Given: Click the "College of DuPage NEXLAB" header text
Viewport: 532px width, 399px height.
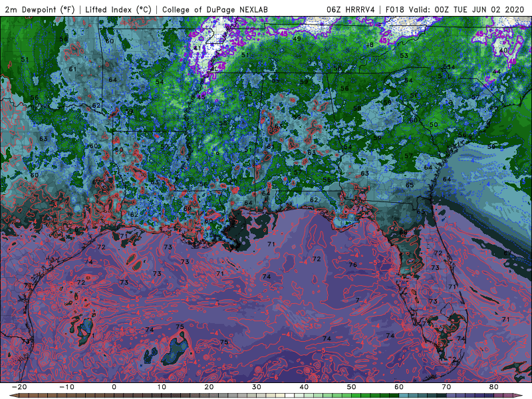Looking at the screenshot, I should click(215, 10).
